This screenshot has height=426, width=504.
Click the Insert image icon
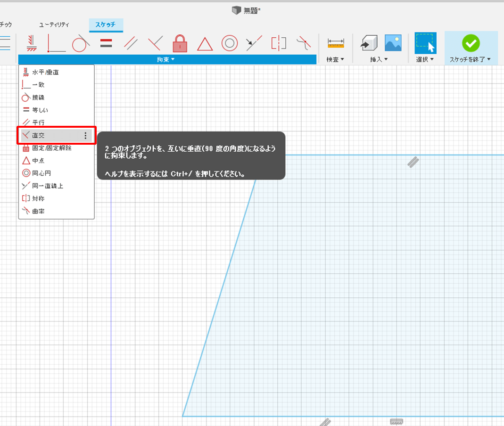point(393,43)
